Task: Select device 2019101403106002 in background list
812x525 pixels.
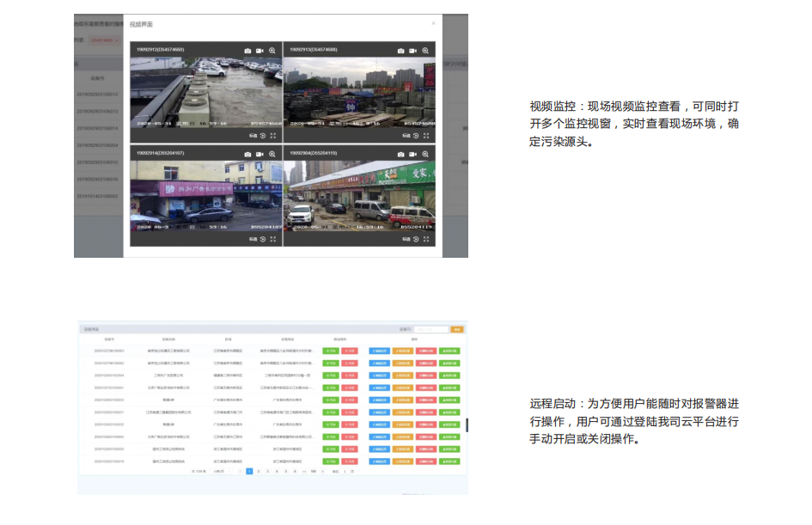Action: 97,196
